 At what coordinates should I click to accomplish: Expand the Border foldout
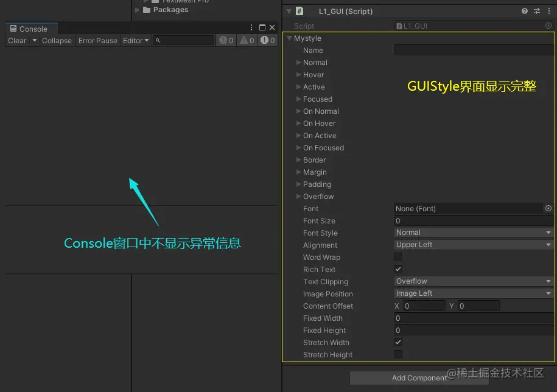click(x=298, y=159)
